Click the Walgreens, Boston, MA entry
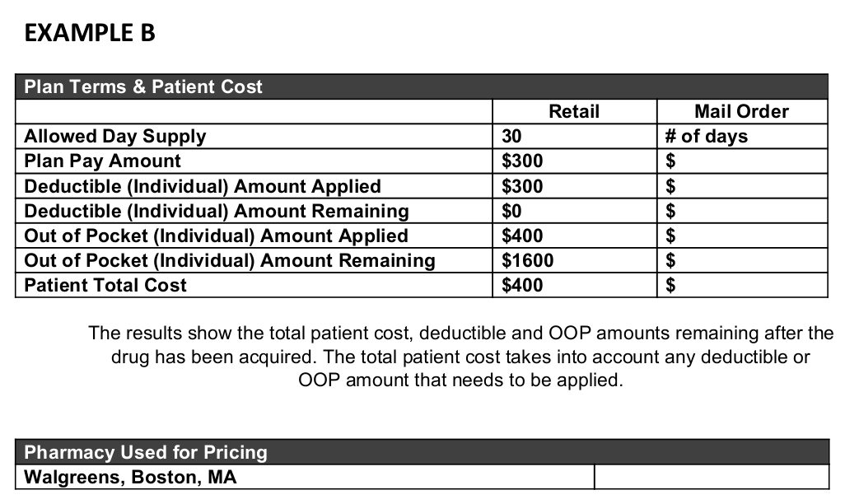 pos(130,477)
